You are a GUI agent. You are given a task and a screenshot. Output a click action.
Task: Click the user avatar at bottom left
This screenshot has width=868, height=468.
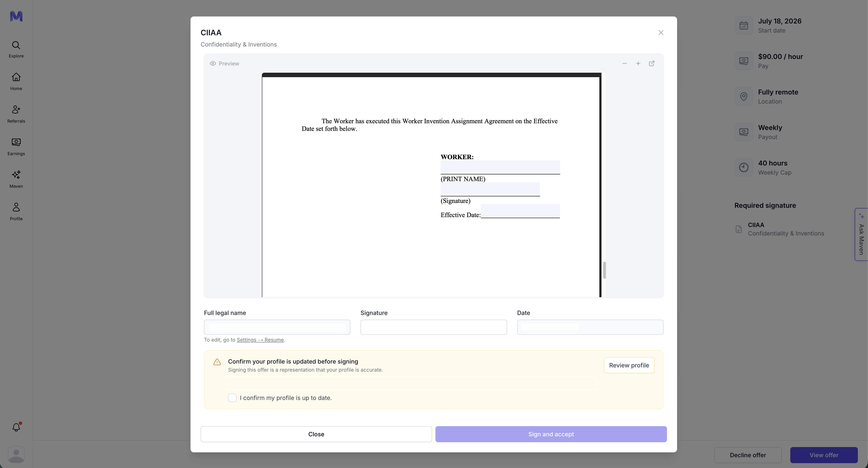pyautogui.click(x=16, y=454)
